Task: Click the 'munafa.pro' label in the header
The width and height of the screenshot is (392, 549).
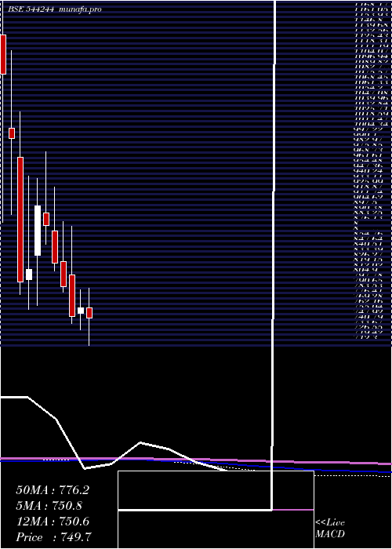Action: (x=81, y=9)
